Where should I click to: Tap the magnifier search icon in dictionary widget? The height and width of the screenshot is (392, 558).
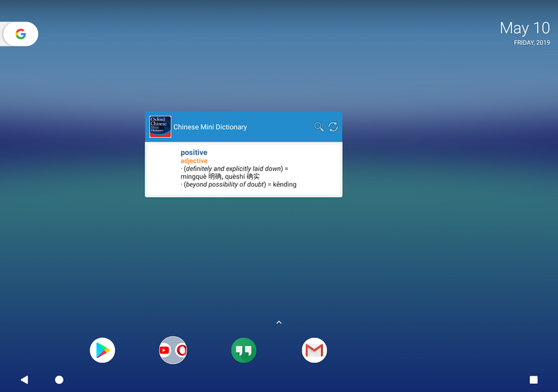(x=319, y=127)
